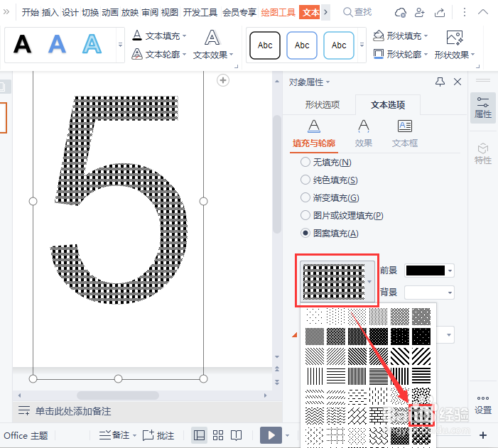Click the plus circle button beside slide
Viewport: 498px width, 448px height.
(x=223, y=80)
